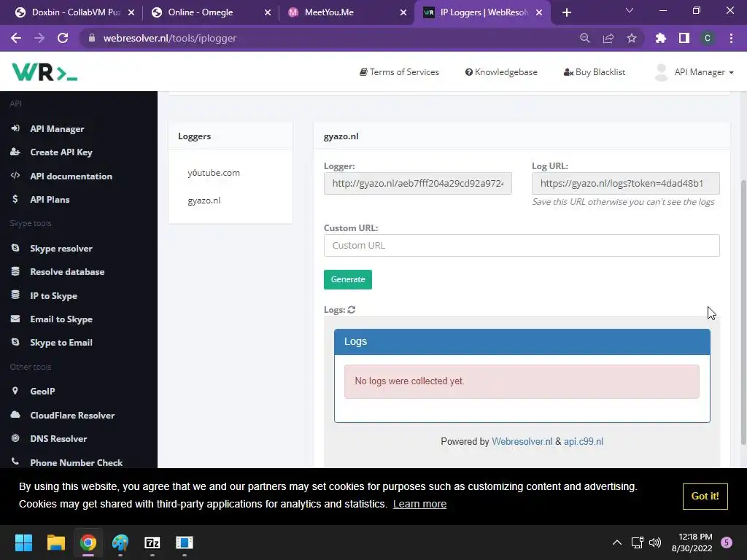Reload the page
747x560 pixels.
point(63,38)
